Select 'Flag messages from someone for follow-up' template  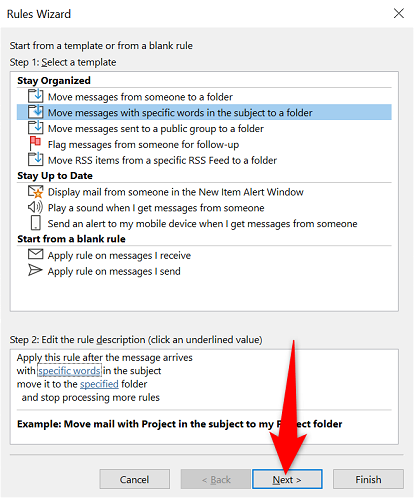pyautogui.click(x=143, y=145)
